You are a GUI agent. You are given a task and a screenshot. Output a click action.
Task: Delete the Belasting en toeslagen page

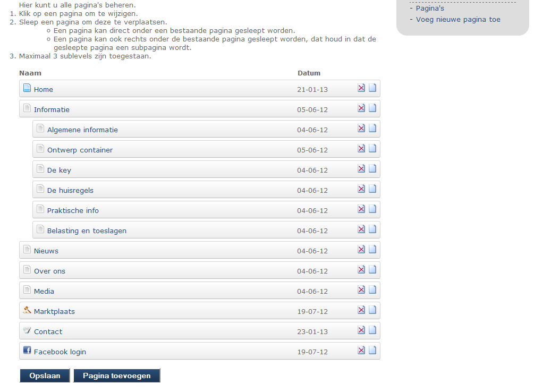coord(361,229)
